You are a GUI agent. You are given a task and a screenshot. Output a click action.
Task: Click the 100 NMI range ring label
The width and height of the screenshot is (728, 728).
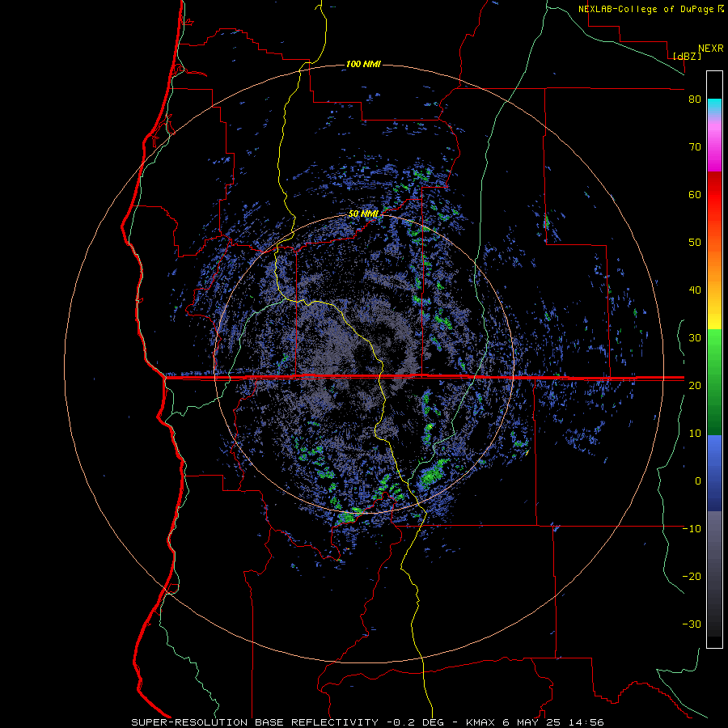363,64
